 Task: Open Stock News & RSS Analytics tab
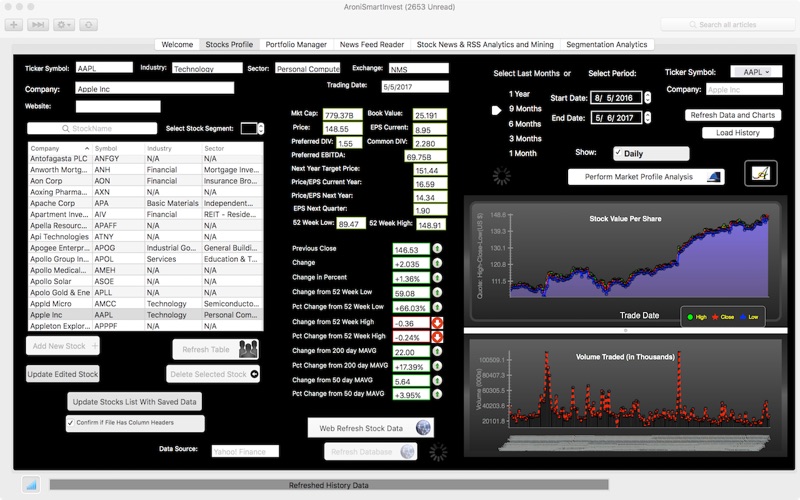tap(485, 44)
